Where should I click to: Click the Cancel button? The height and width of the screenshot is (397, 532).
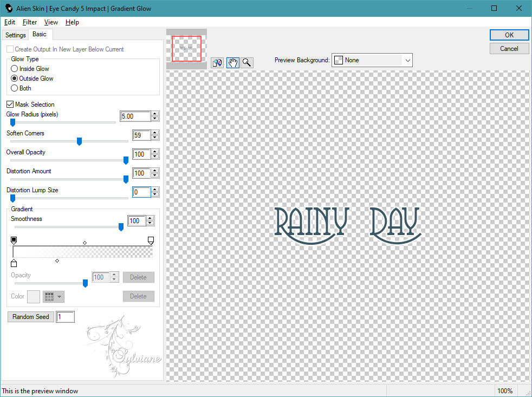(x=509, y=49)
